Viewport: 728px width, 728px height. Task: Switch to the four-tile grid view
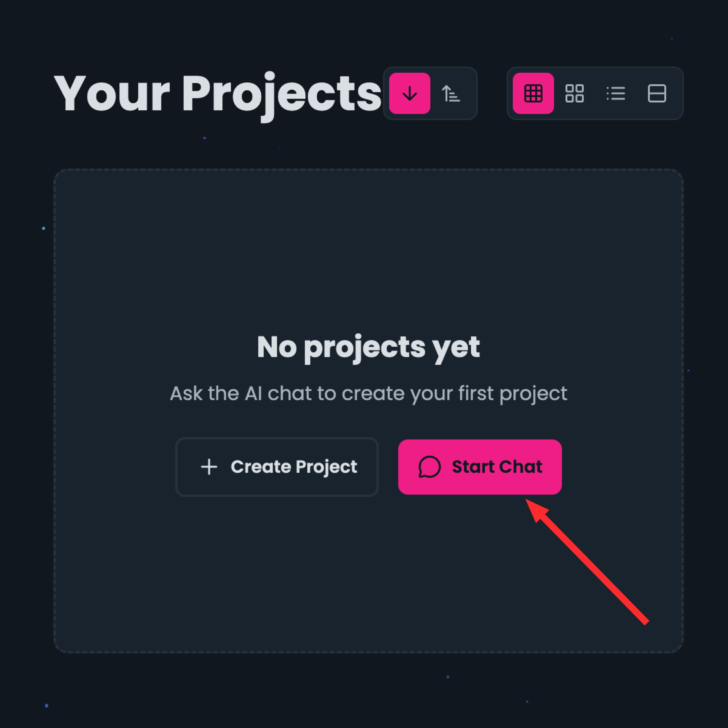(x=574, y=93)
